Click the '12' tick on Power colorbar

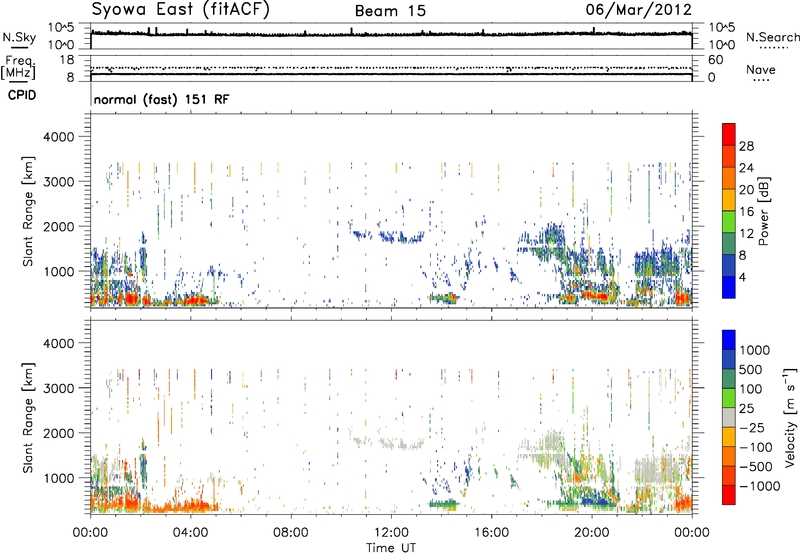click(746, 234)
